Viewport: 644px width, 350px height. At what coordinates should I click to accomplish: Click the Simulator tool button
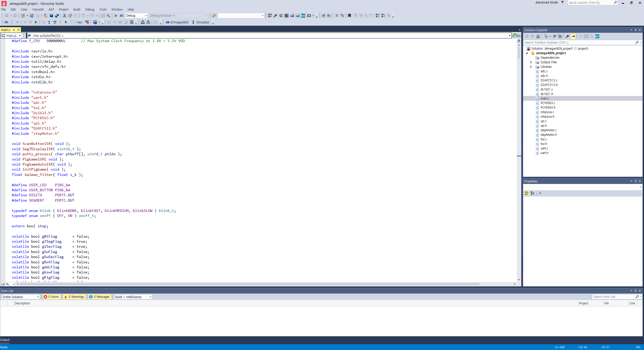point(201,22)
